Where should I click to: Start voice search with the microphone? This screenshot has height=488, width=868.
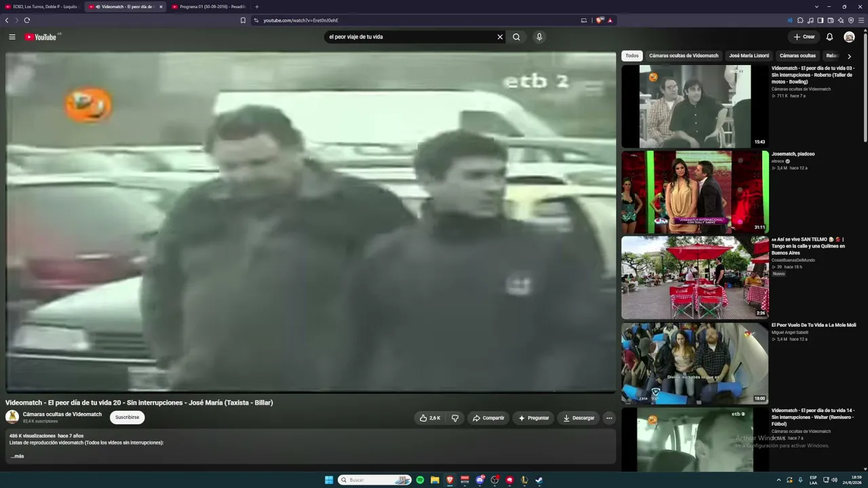pyautogui.click(x=539, y=37)
